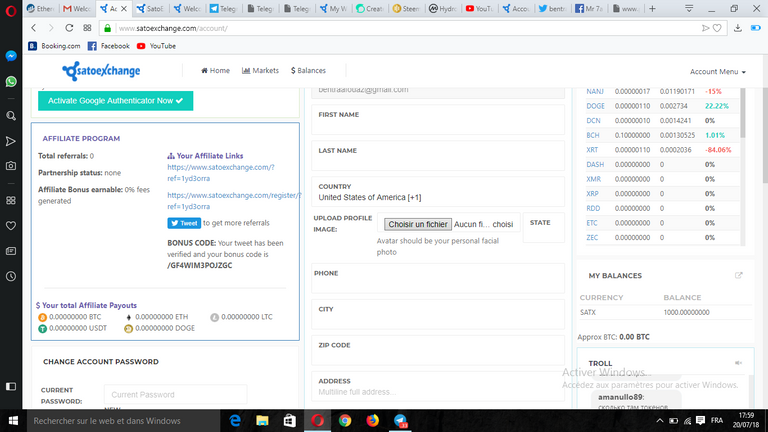
Task: Open the Country selector field
Action: pyautogui.click(x=438, y=192)
